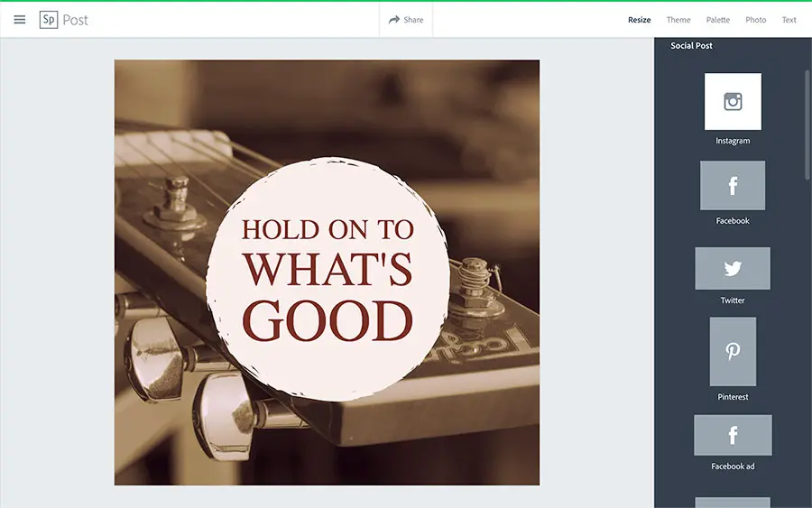812x508 pixels.
Task: Select the Twitter size preset icon
Action: [x=733, y=268]
